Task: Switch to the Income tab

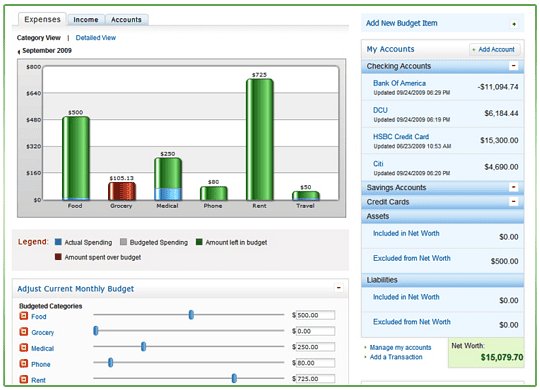Action: (x=86, y=20)
